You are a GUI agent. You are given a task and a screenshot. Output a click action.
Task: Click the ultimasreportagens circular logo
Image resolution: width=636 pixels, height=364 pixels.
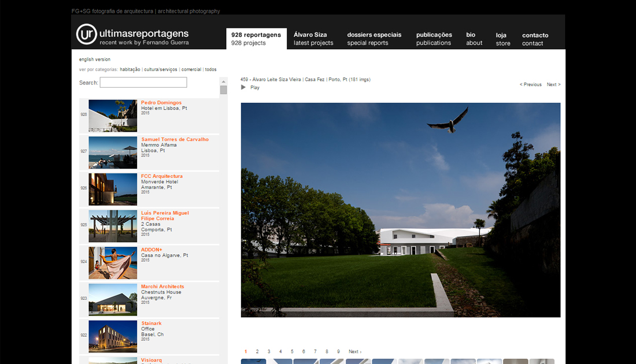87,35
